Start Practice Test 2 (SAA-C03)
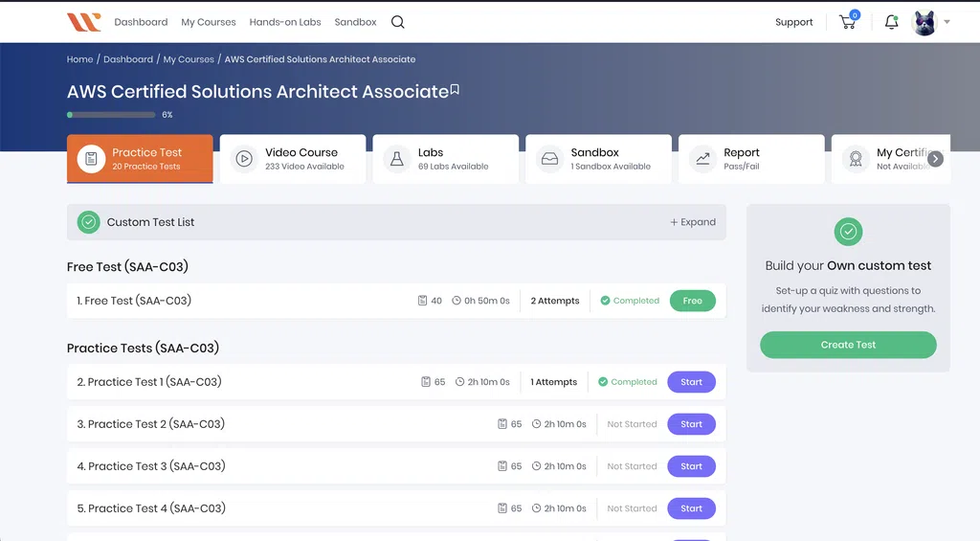 point(691,424)
